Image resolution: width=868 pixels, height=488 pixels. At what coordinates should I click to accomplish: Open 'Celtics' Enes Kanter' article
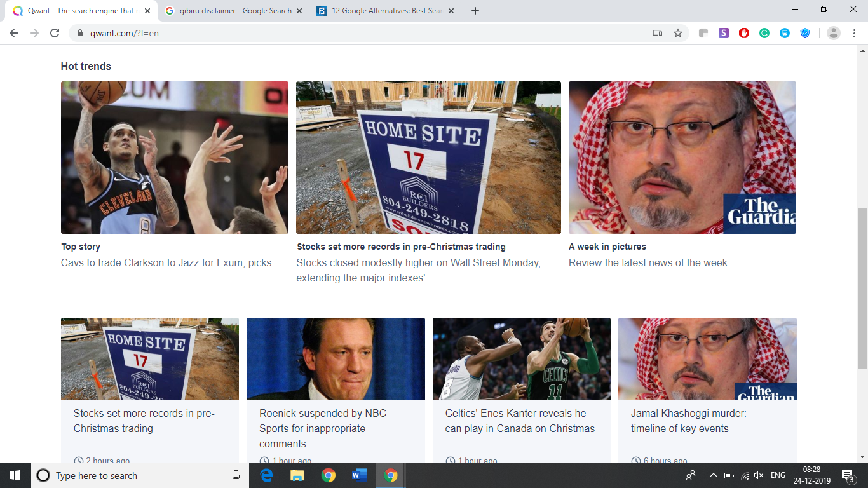(x=520, y=421)
